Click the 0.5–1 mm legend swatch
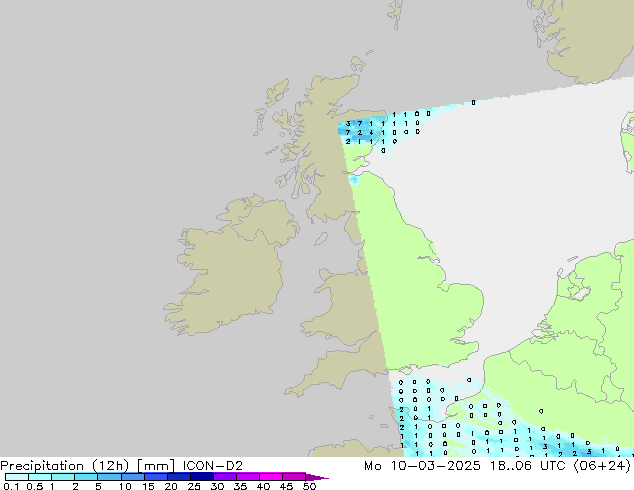 click(x=40, y=477)
